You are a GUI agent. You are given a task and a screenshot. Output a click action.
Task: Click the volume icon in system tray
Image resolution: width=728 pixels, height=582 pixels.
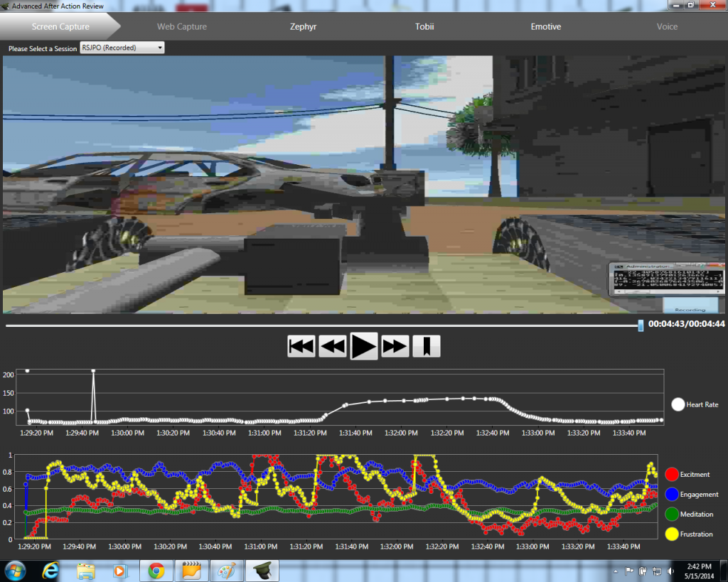[x=670, y=571]
